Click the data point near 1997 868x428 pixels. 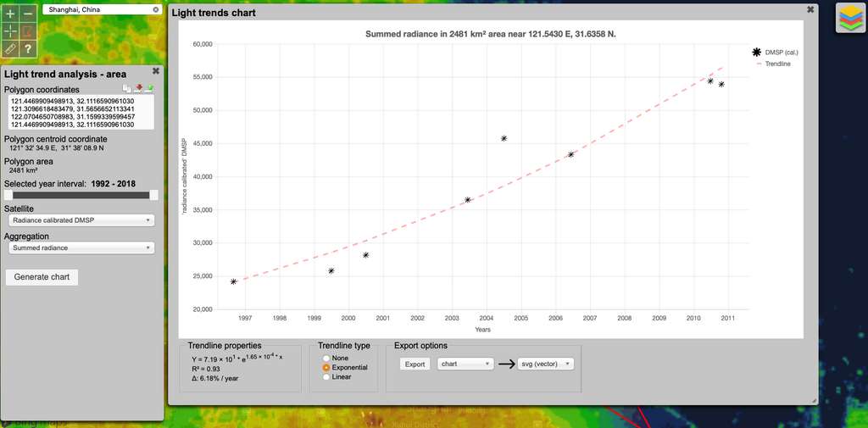coord(234,282)
